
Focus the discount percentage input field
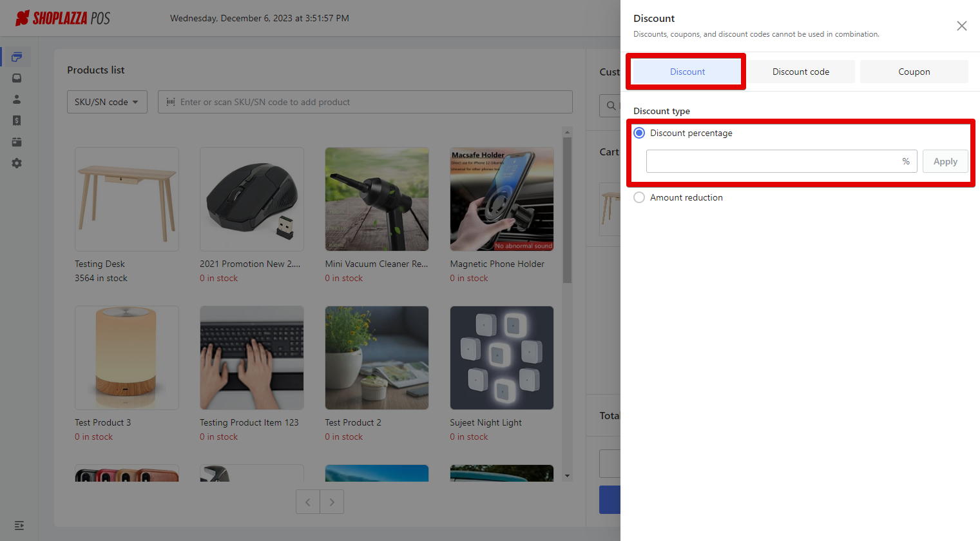pos(782,161)
